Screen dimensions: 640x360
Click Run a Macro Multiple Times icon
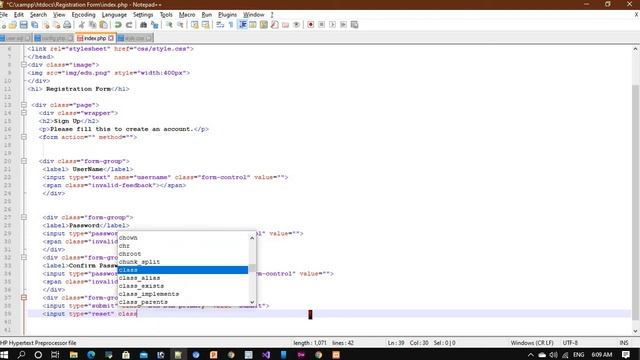pos(343,25)
